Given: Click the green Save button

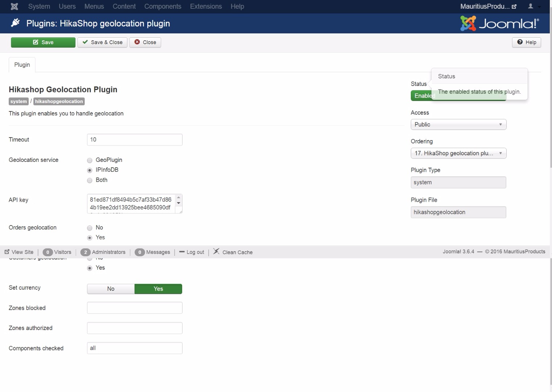Looking at the screenshot, I should [43, 42].
